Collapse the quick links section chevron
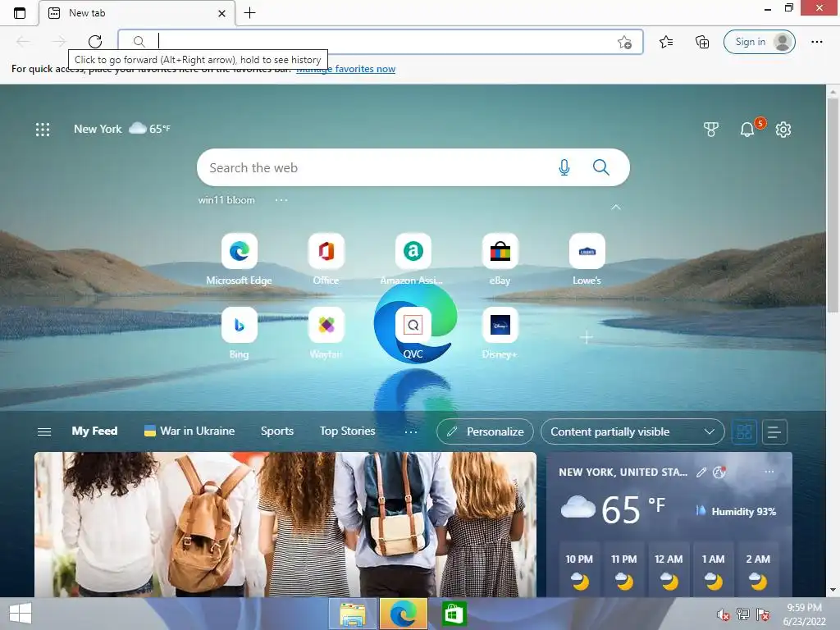Image resolution: width=840 pixels, height=630 pixels. 616,207
